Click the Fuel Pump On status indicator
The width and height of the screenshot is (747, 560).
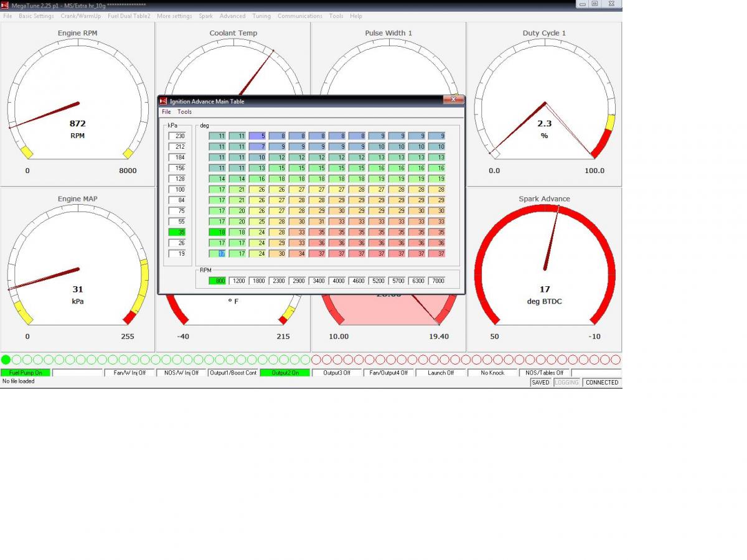tap(26, 373)
